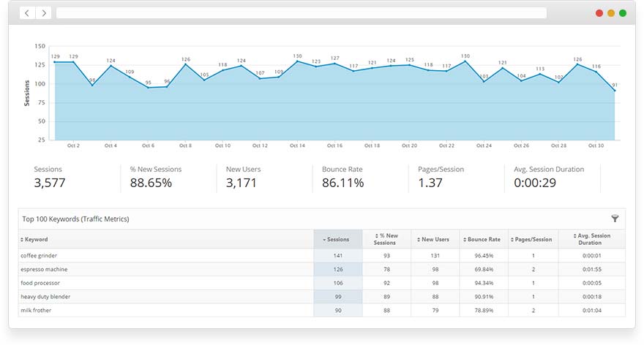Sort table by Pages/Session column
The width and height of the screenshot is (644, 345).
coord(532,239)
